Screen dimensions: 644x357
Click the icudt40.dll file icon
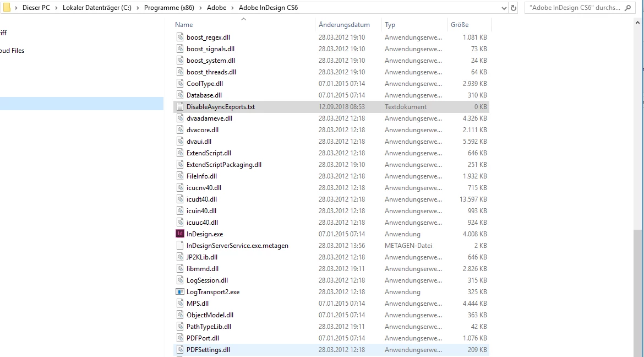pos(180,199)
